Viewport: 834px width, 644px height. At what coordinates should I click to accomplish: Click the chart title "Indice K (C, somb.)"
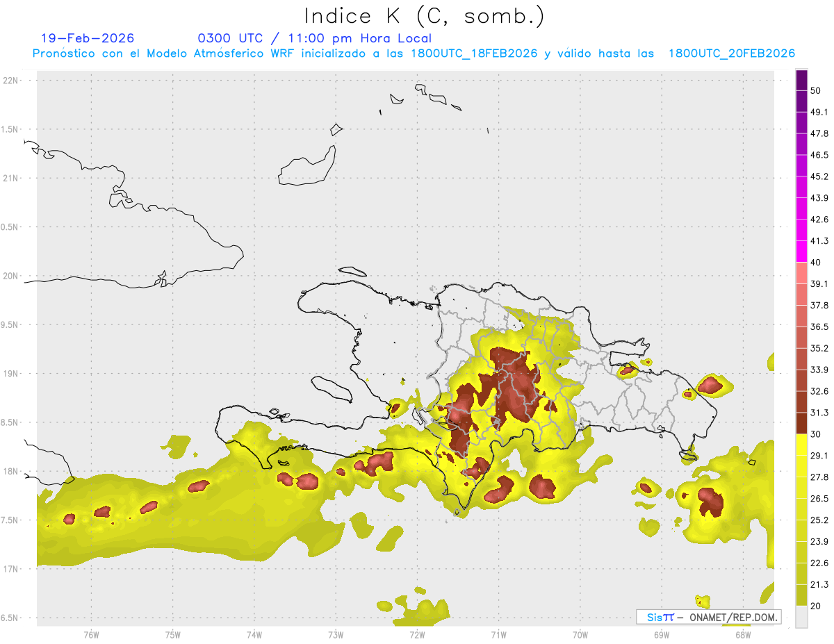tap(424, 16)
